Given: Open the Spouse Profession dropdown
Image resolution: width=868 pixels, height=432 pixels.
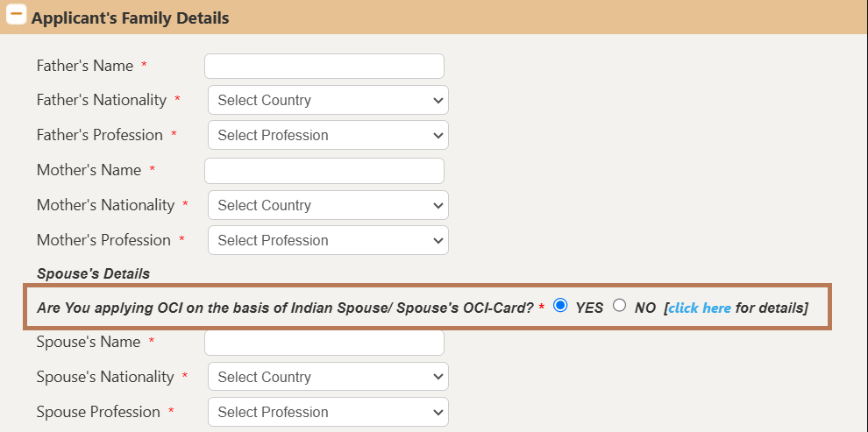Looking at the screenshot, I should click(x=328, y=412).
